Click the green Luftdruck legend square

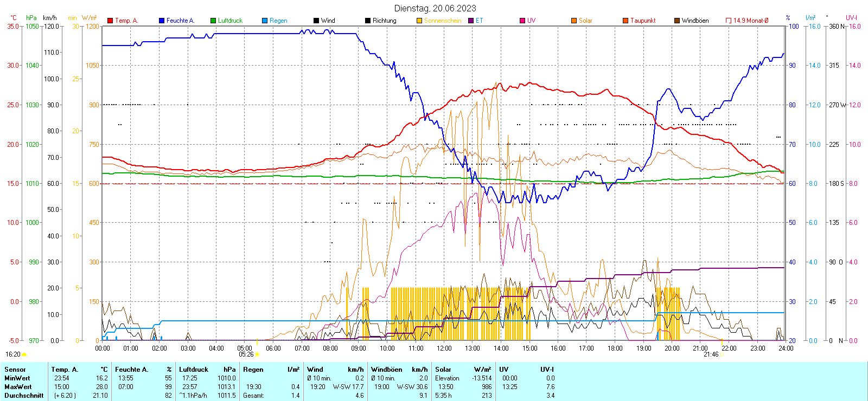tap(213, 21)
